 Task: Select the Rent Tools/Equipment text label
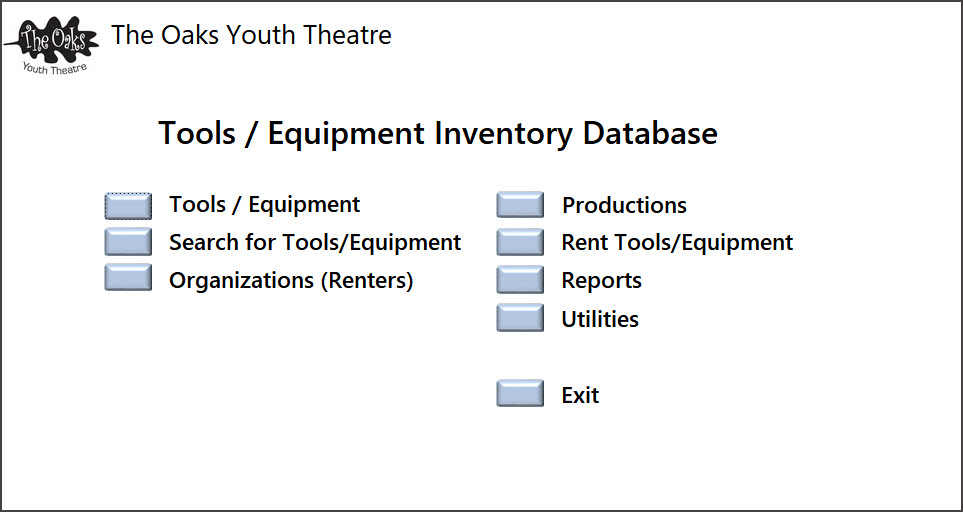coord(677,242)
